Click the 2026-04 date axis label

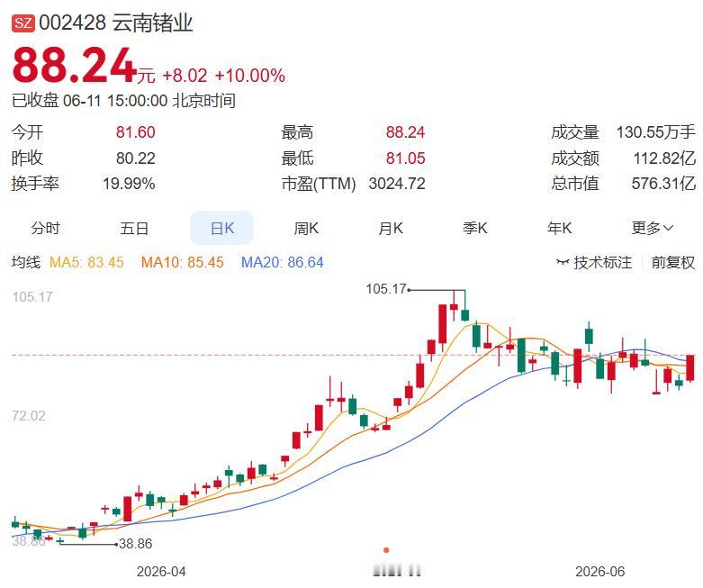tap(161, 572)
